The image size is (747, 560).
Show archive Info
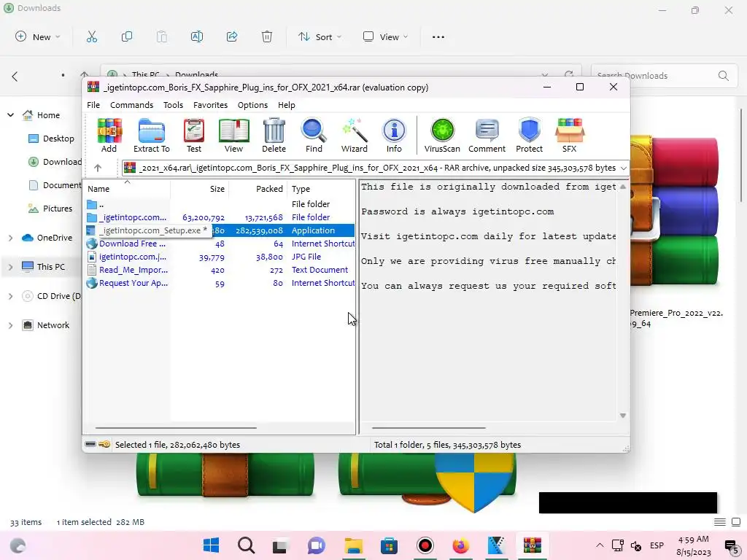coord(394,135)
